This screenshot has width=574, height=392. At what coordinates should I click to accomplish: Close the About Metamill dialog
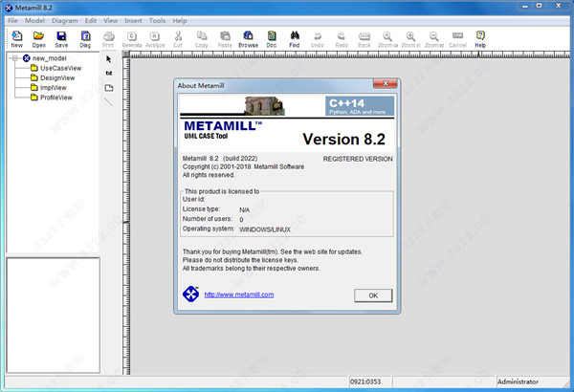[386, 84]
